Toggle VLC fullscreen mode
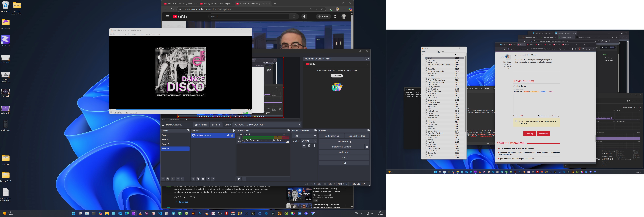This screenshot has height=217, width=644. 124,112
